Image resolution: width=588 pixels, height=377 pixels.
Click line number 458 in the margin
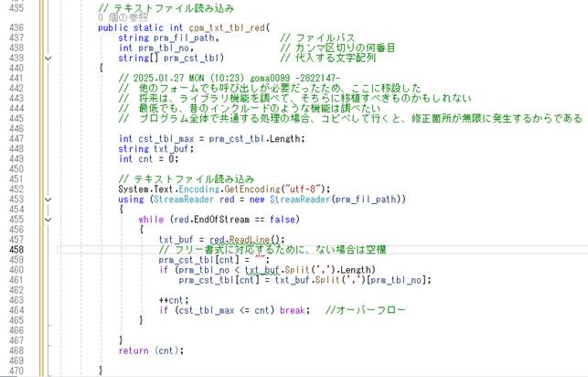click(x=18, y=250)
